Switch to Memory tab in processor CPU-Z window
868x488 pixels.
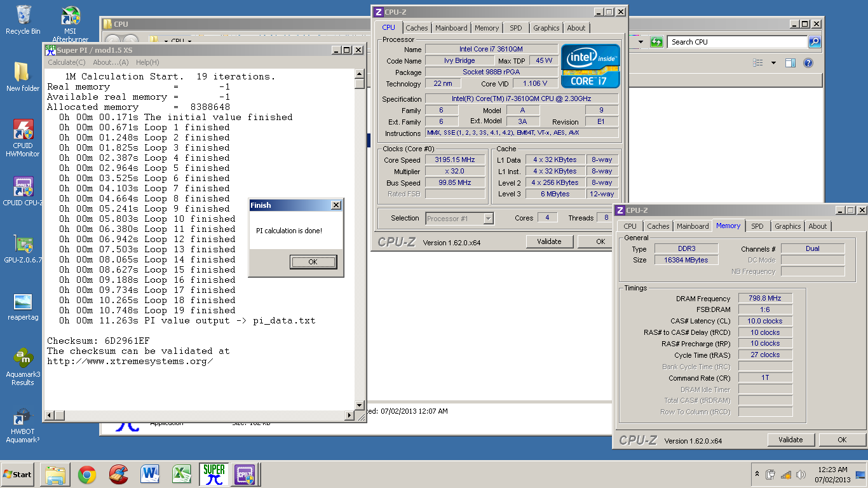[487, 28]
